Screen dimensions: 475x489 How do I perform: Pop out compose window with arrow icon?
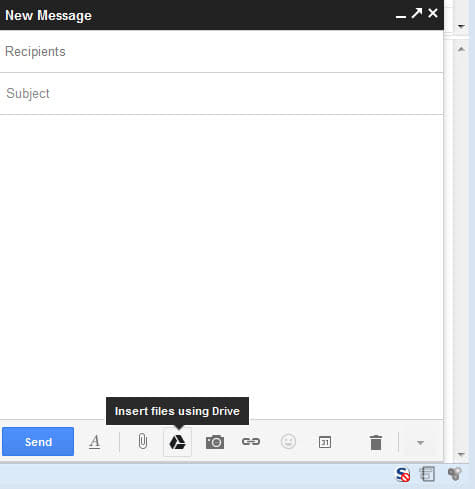[x=417, y=13]
